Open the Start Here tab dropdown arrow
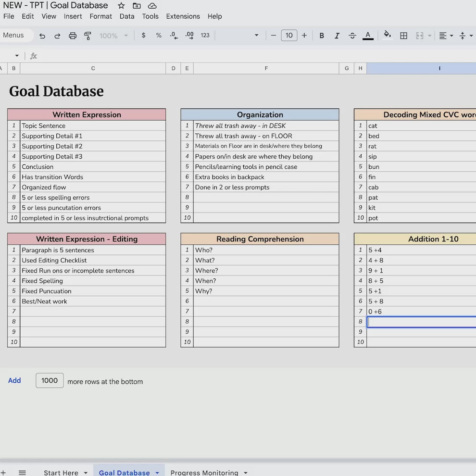Viewport: 476px width, 476px height. pos(86,473)
